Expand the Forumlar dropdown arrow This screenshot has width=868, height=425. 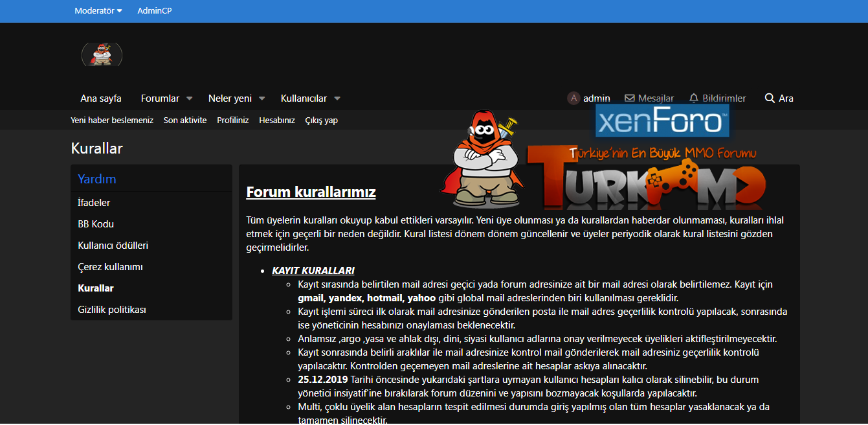[x=190, y=98]
